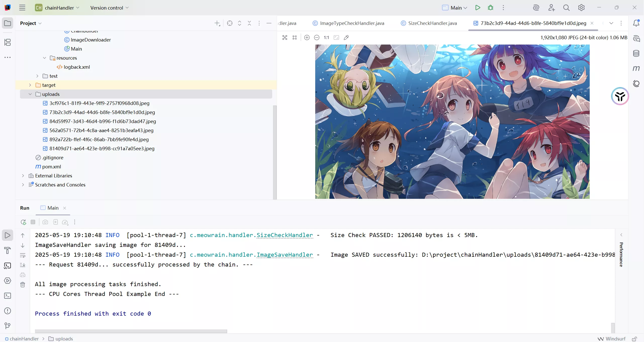Pick color with the eyedropper icon
The height and width of the screenshot is (342, 644).
click(346, 37)
